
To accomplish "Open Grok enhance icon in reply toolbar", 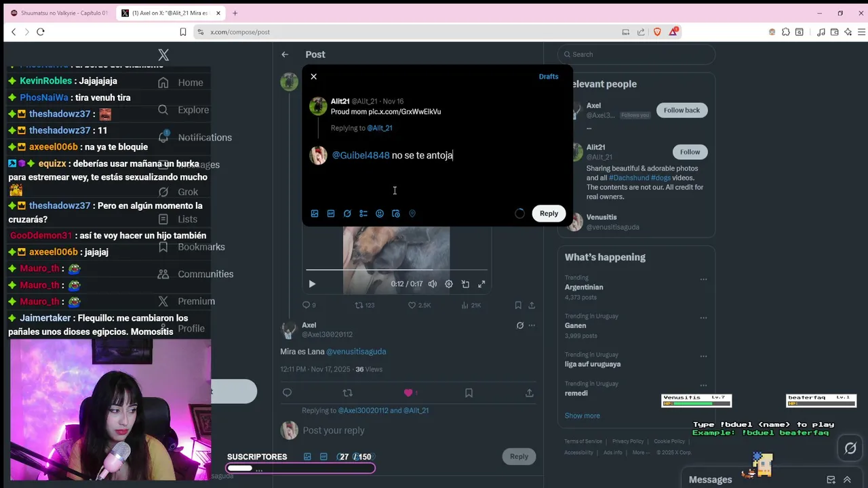I will click(347, 213).
